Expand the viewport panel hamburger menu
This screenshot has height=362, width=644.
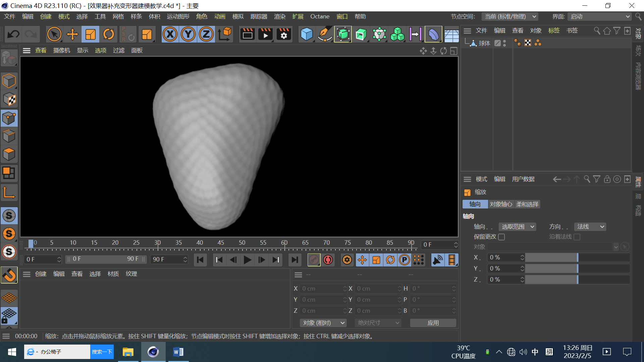click(26, 51)
